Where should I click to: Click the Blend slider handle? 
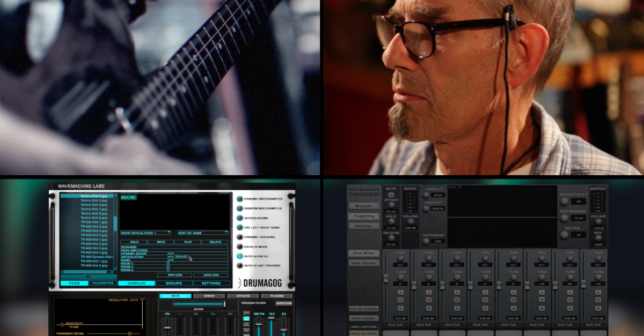(x=224, y=304)
